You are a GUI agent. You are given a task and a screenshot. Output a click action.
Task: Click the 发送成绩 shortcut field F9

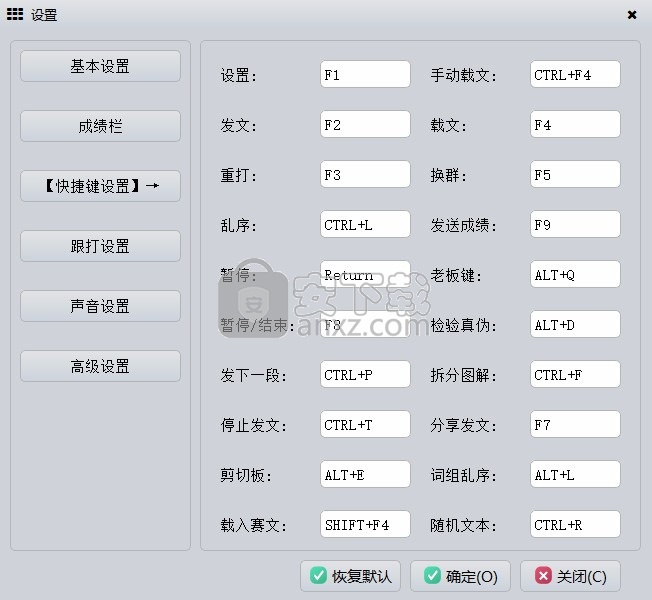pos(575,225)
